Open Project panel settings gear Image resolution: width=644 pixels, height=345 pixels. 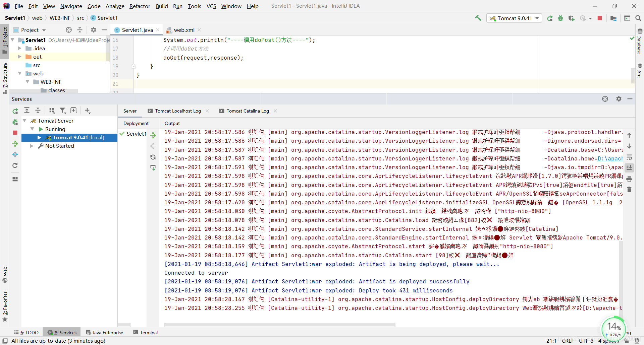(94, 30)
